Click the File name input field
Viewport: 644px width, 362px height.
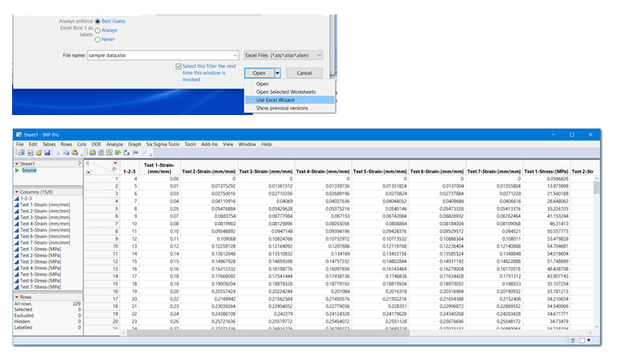pyautogui.click(x=159, y=56)
